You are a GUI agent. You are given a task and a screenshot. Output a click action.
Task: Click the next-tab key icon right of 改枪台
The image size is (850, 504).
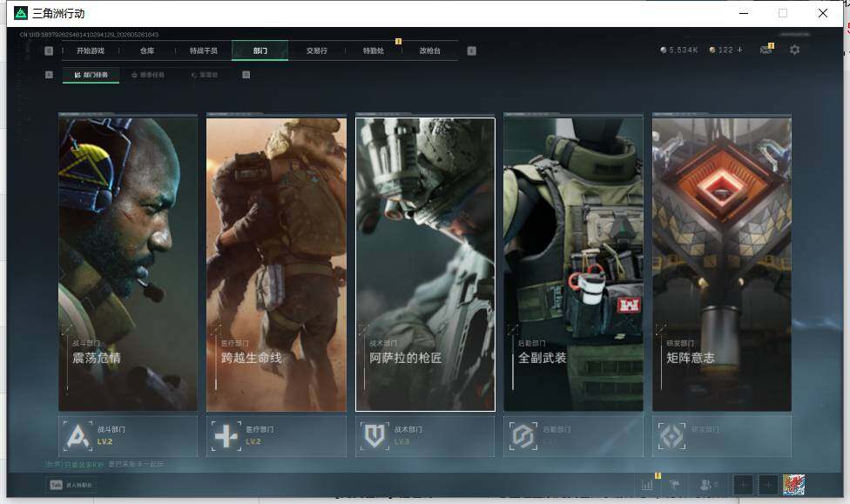coord(472,50)
